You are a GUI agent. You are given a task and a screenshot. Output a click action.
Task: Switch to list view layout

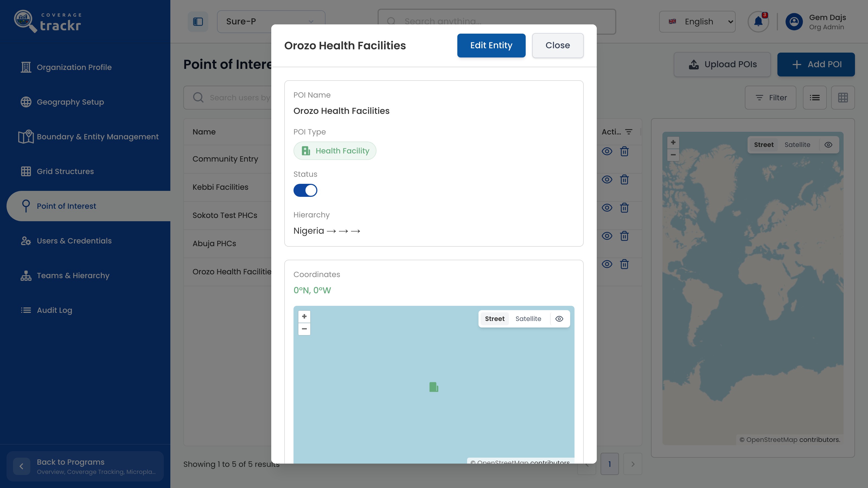[x=815, y=98]
